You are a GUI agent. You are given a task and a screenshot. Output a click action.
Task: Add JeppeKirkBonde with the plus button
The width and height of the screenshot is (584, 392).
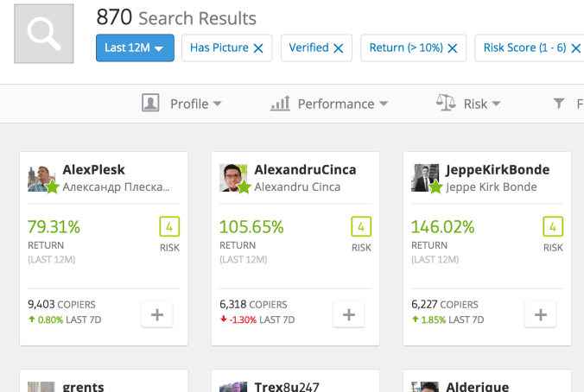click(x=541, y=314)
